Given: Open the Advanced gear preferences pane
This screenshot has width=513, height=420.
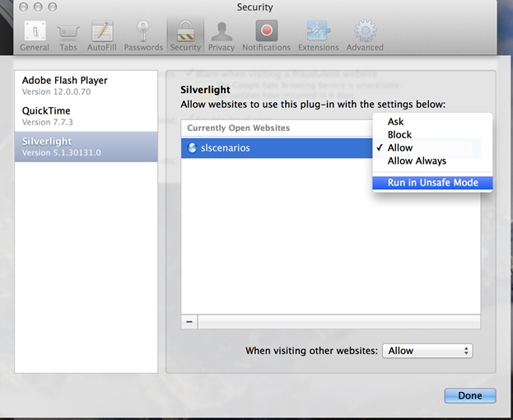Looking at the screenshot, I should click(365, 35).
